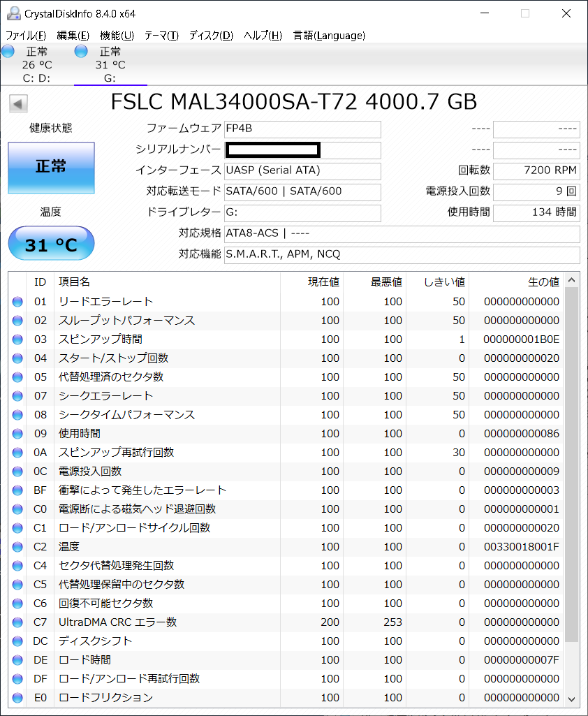Click status orb for DC ディスクシフト
This screenshot has height=716, width=588.
pos(17,641)
